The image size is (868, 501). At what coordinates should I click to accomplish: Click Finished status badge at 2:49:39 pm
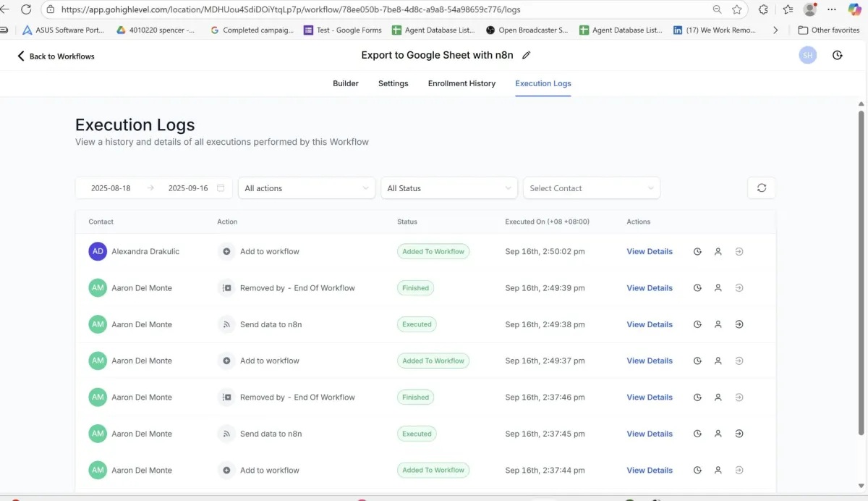415,288
